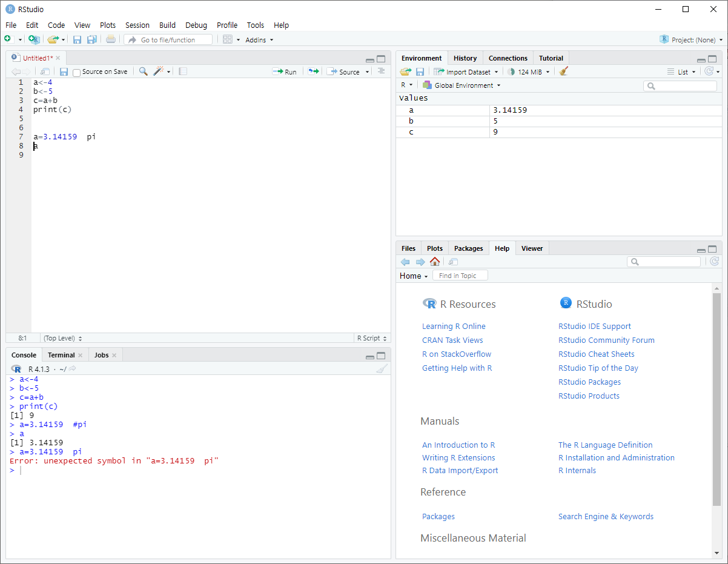Open Find/Replace magnifier in editor
The width and height of the screenshot is (728, 564).
143,71
